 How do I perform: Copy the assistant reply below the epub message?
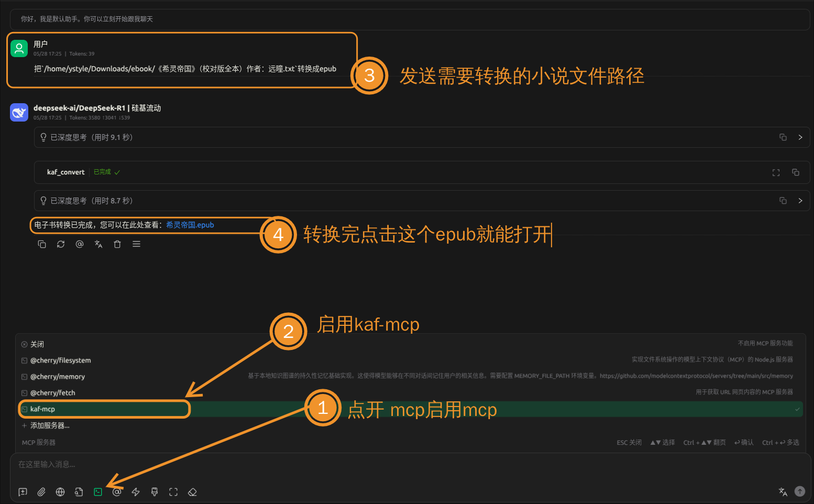(x=42, y=244)
